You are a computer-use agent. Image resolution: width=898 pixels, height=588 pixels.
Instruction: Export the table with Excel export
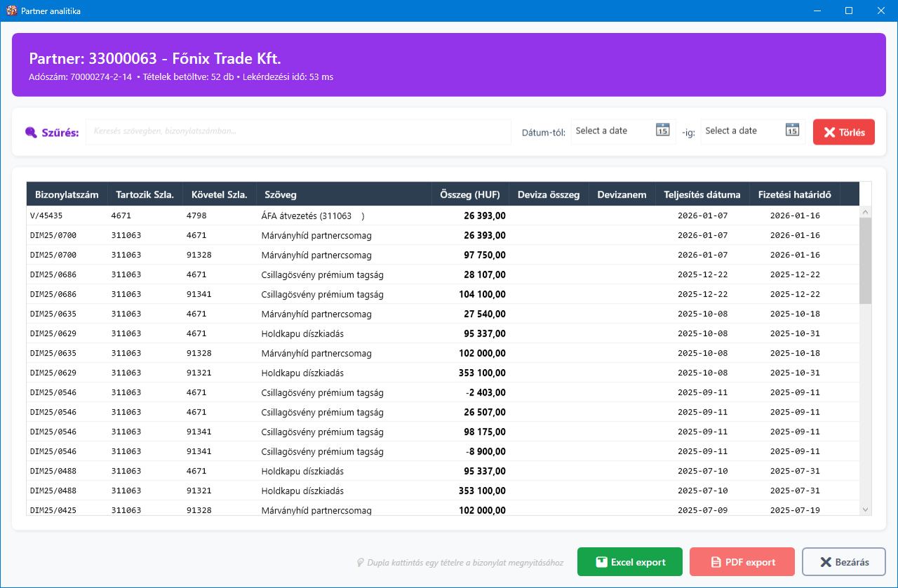[629, 561]
